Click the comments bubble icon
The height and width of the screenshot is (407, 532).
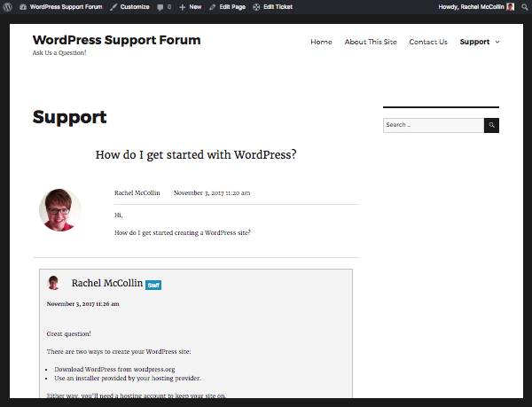[x=160, y=6]
